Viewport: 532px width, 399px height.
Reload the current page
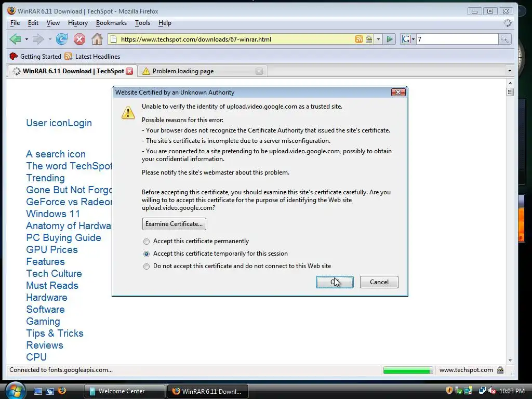[62, 39]
